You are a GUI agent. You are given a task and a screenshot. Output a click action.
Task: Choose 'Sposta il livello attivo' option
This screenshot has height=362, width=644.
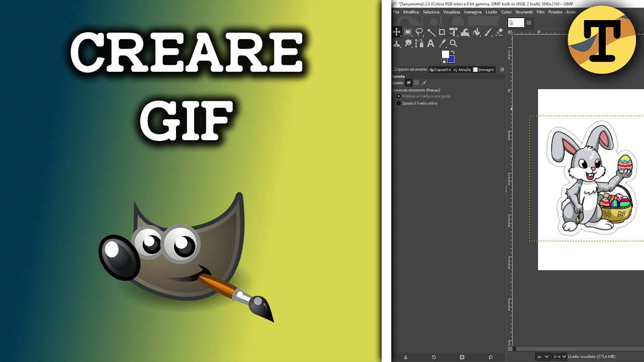coord(417,103)
